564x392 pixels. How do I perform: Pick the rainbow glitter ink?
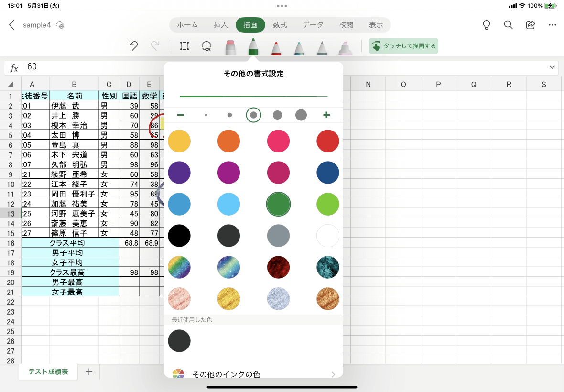coord(179,267)
